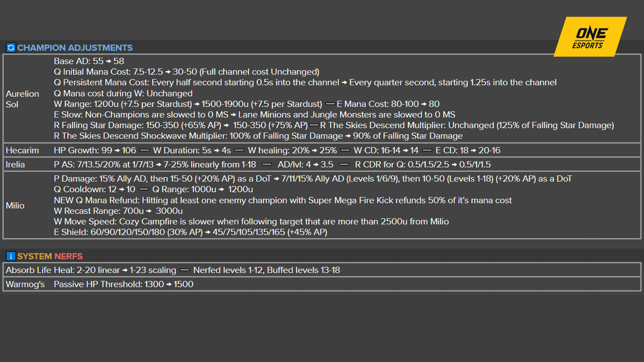Click the NEW Q Mana Refund line

tap(283, 200)
